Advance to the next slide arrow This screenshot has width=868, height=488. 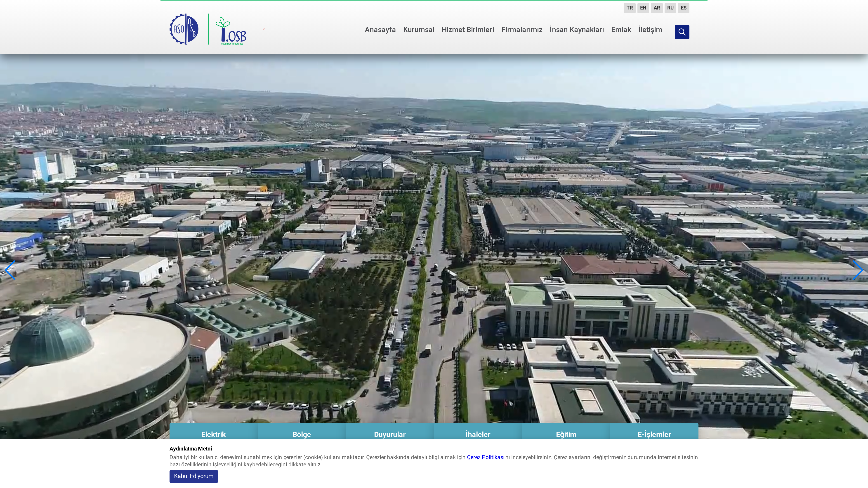[858, 270]
